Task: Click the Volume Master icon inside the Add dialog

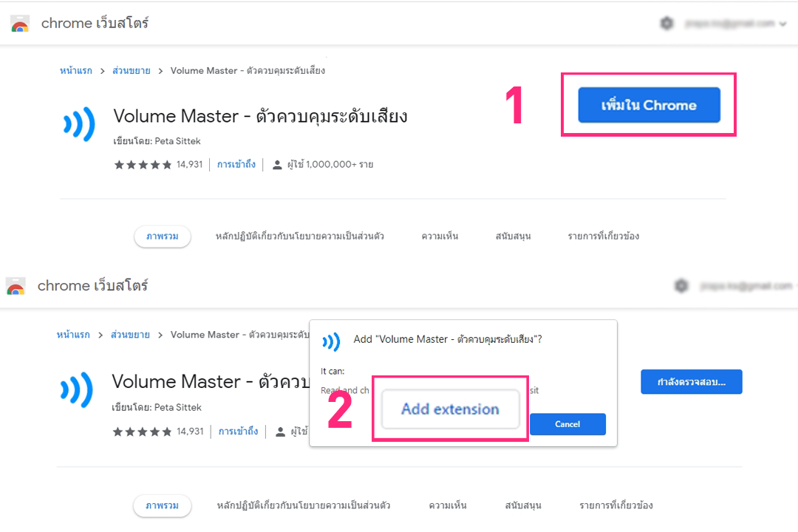Action: (x=332, y=341)
